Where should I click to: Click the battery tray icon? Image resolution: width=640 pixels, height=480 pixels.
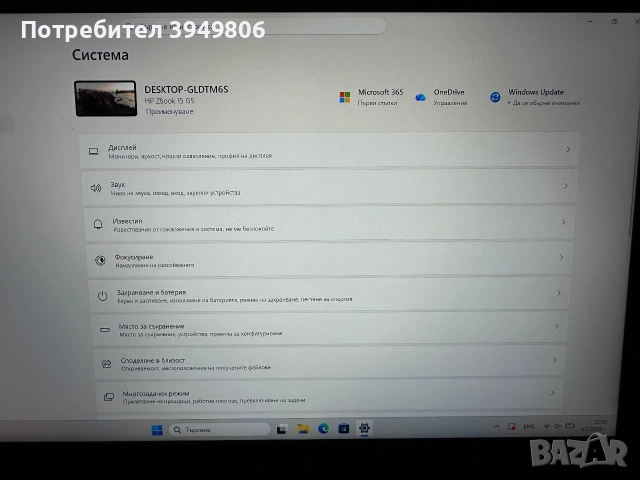click(x=570, y=426)
